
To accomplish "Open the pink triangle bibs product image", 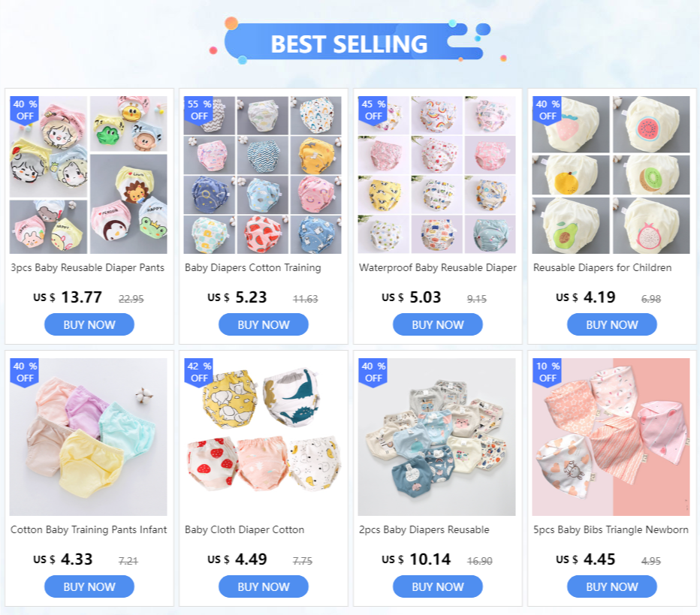I will [611, 437].
